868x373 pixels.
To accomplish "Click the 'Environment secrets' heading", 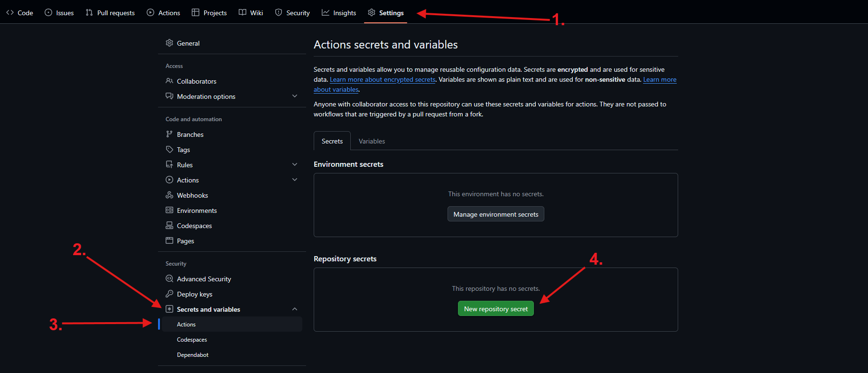I will (348, 164).
